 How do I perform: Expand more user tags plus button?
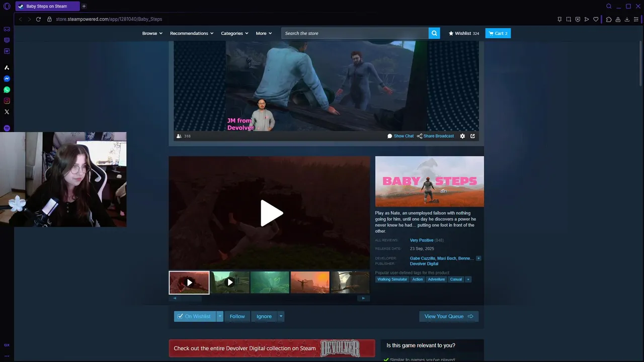(468, 279)
